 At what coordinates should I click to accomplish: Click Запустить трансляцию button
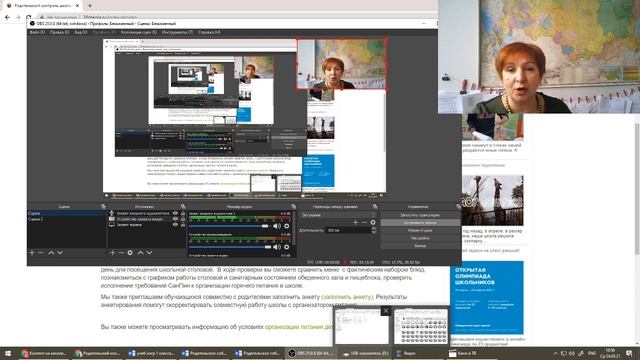420,215
